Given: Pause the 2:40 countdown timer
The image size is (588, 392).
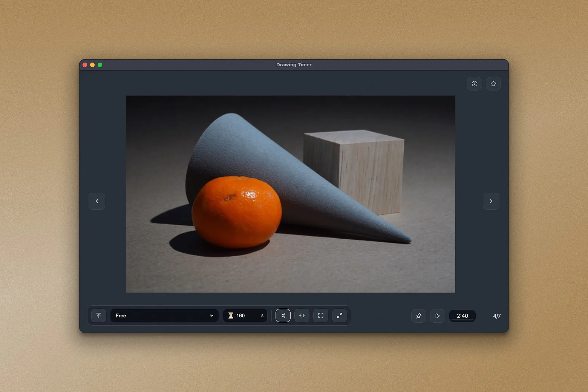Looking at the screenshot, I should click(462, 316).
